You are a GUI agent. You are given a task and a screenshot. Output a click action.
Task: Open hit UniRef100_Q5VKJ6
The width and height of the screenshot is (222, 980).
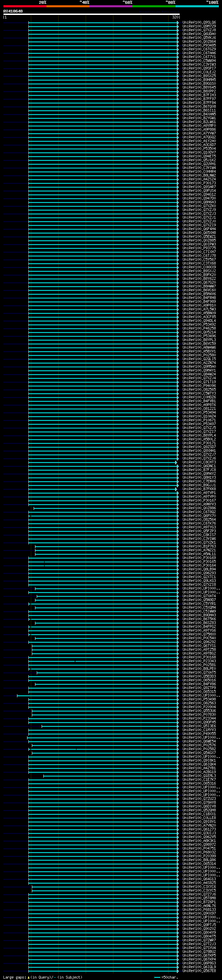click(199, 38)
